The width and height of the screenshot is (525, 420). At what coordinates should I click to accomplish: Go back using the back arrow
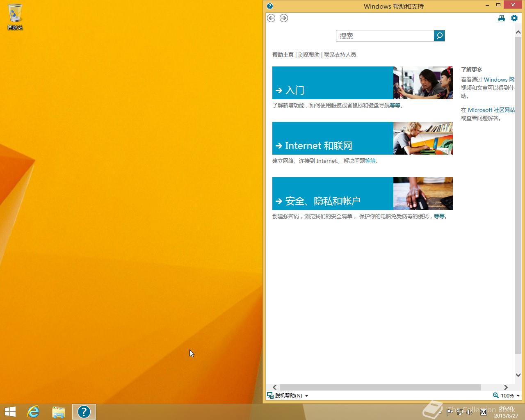click(271, 18)
